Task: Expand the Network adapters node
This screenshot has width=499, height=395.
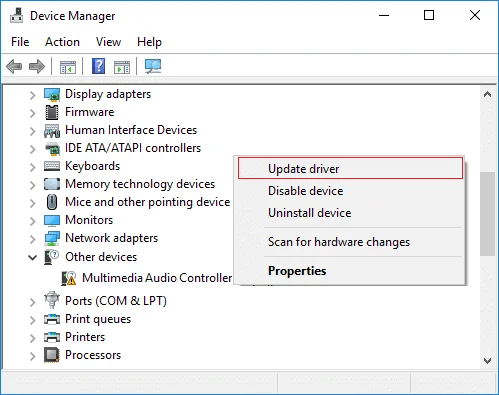Action: click(32, 239)
